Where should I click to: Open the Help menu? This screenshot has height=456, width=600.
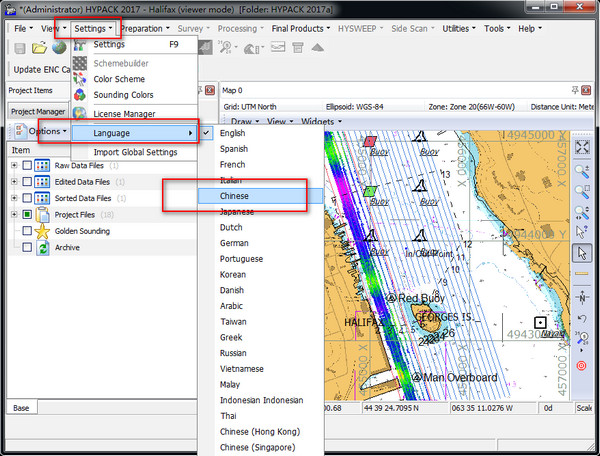click(530, 29)
